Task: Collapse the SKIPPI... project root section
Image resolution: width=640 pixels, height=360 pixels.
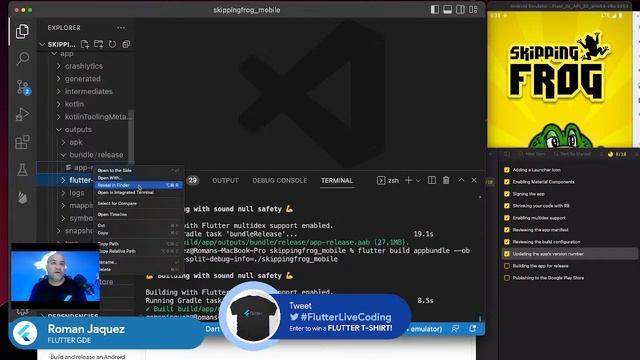Action: pyautogui.click(x=42, y=44)
